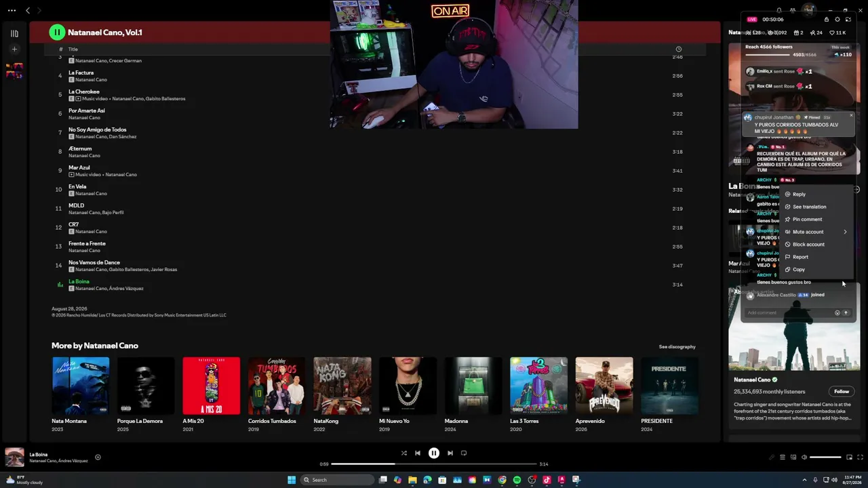The image size is (868, 488).
Task: Open the emoji picker in comment box
Action: [x=837, y=313]
